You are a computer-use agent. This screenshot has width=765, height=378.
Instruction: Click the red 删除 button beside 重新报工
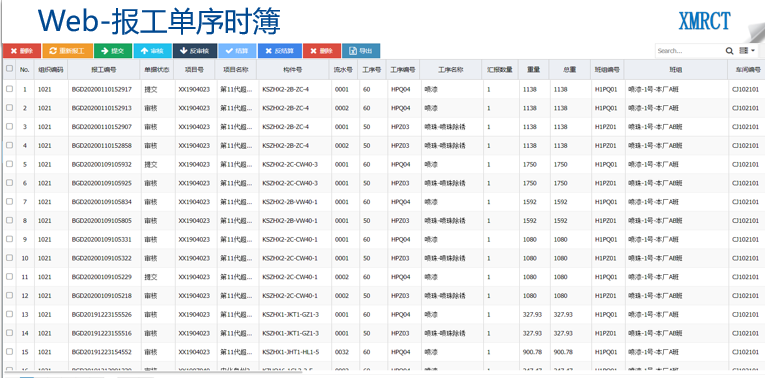[22, 51]
